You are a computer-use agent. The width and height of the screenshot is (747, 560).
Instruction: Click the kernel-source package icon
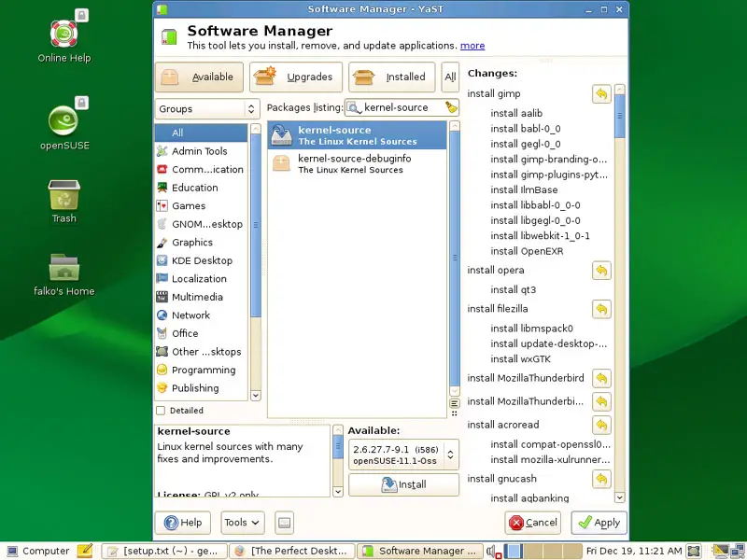282,135
